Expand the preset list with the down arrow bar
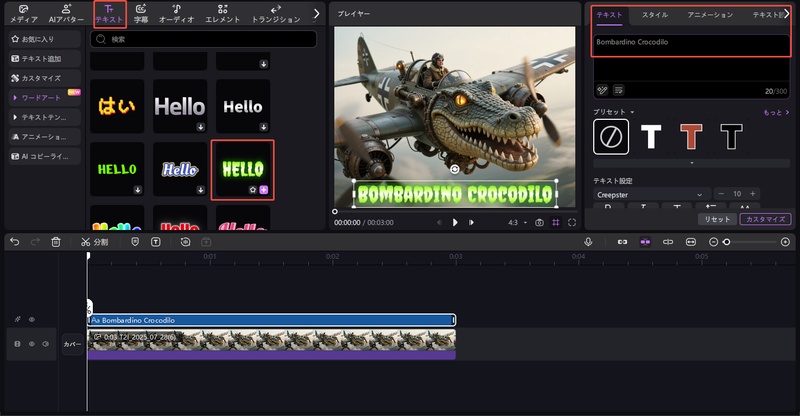Viewport: 800px width, 416px height. tap(691, 163)
